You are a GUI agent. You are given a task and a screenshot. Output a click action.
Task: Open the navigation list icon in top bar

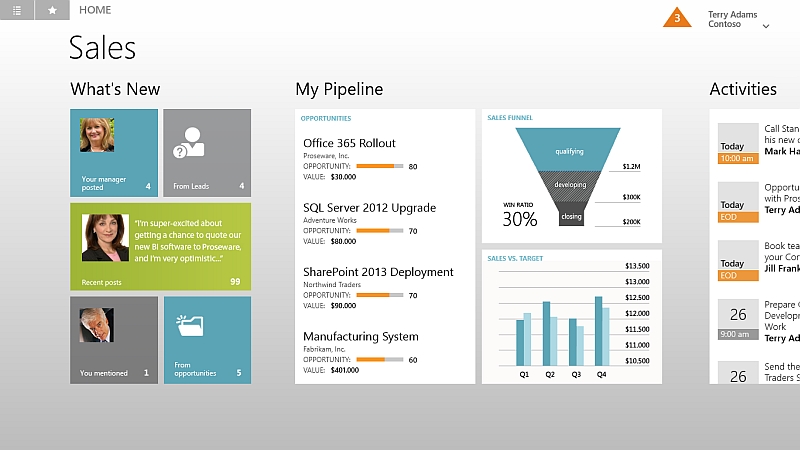click(x=17, y=10)
